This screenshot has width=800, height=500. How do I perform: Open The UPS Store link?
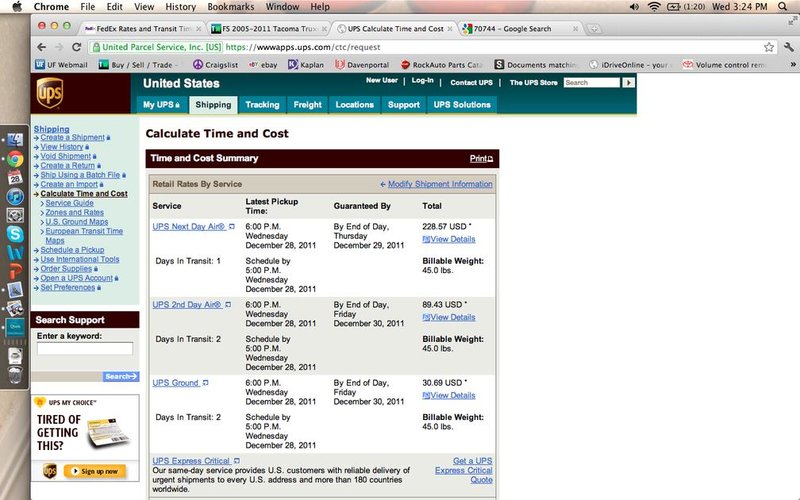pyautogui.click(x=533, y=82)
